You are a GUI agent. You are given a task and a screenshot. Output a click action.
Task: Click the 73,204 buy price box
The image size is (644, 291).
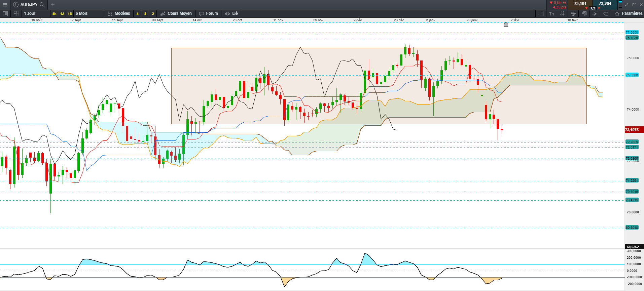click(605, 5)
